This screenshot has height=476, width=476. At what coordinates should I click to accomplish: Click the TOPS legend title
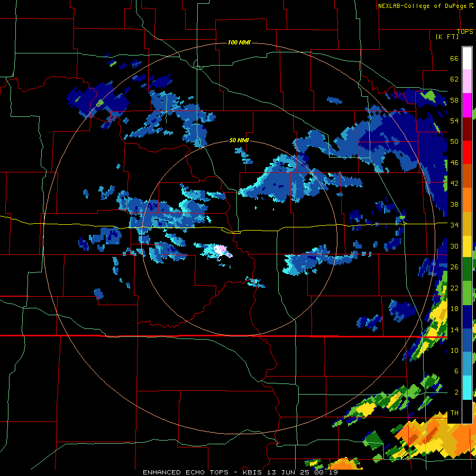(x=465, y=32)
